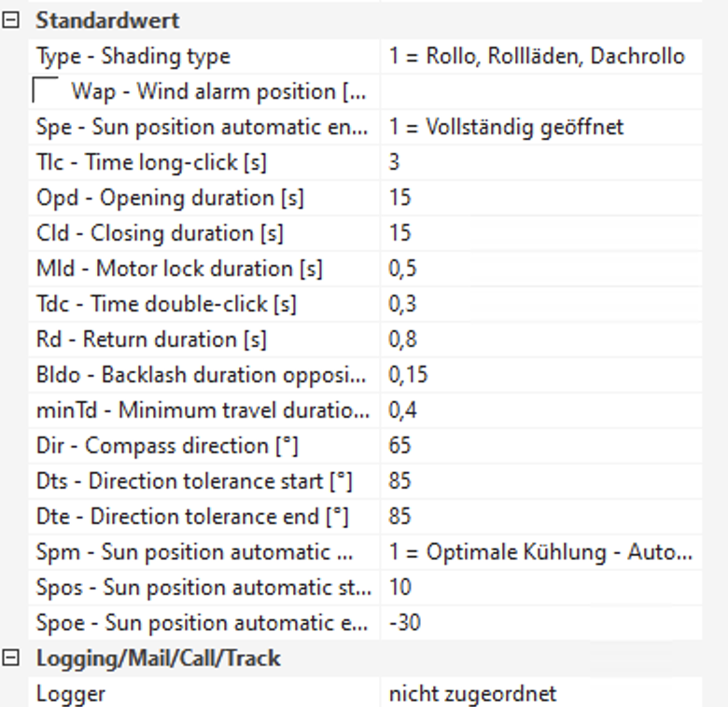Image resolution: width=728 pixels, height=707 pixels.
Task: Collapse the Logging/Mail/Call/Track section
Action: click(x=10, y=658)
